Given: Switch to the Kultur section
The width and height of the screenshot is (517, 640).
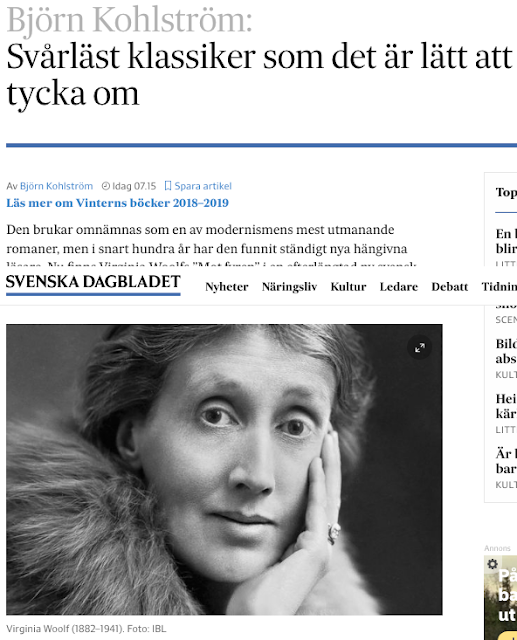Looking at the screenshot, I should click(x=348, y=287).
